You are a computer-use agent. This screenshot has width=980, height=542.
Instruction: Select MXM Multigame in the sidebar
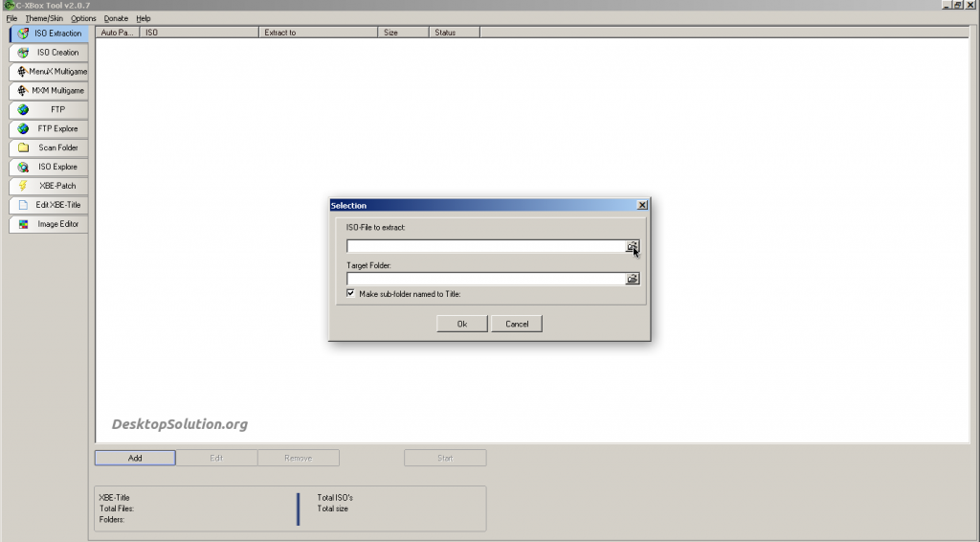click(49, 91)
